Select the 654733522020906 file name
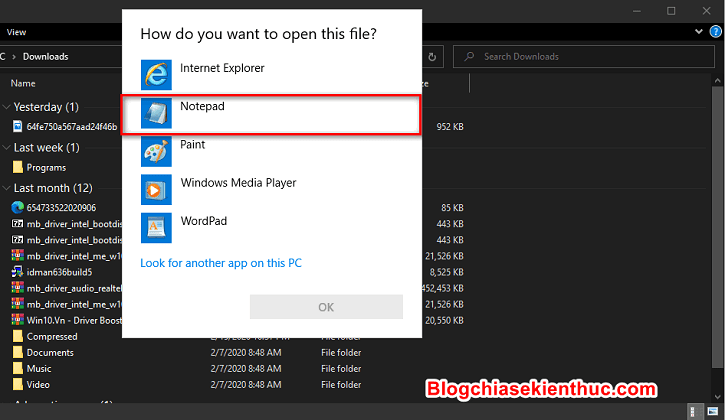725x420 pixels. pyautogui.click(x=61, y=208)
